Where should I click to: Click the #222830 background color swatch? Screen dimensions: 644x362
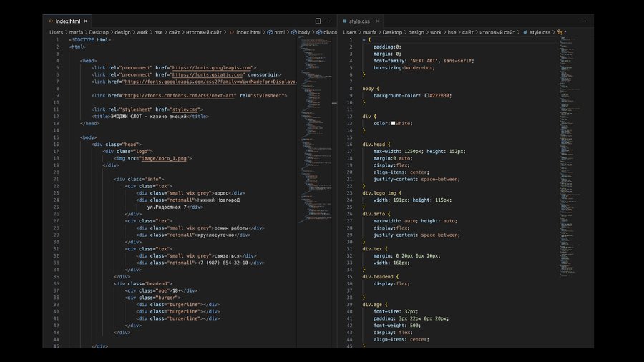click(427, 95)
